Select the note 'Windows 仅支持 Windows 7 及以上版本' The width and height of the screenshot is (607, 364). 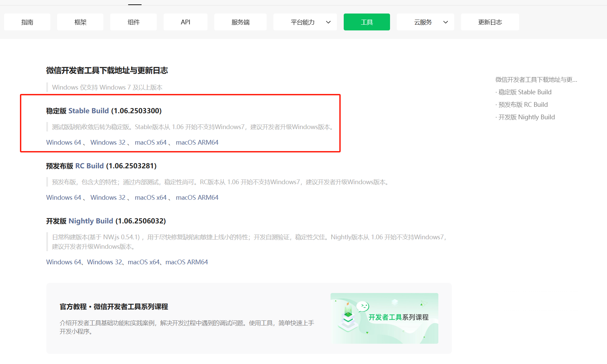pos(107,87)
